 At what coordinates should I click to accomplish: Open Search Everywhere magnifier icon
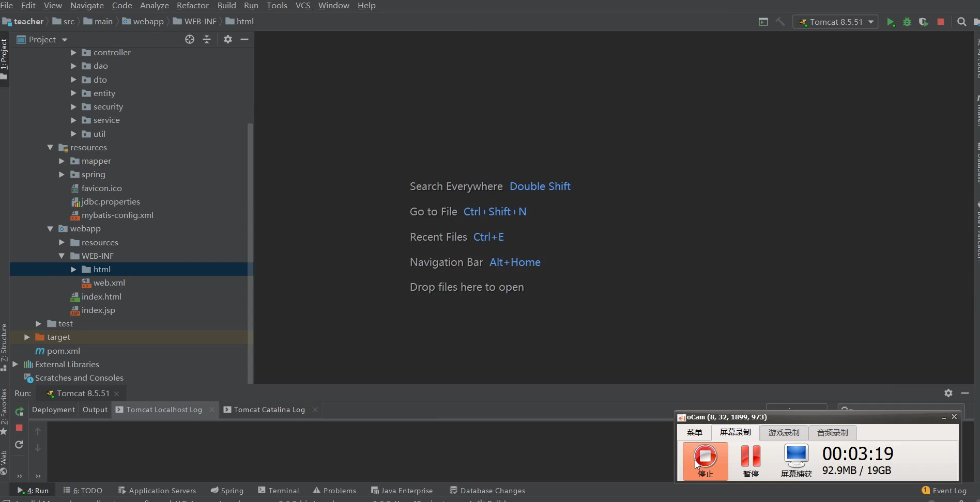pyautogui.click(x=961, y=22)
